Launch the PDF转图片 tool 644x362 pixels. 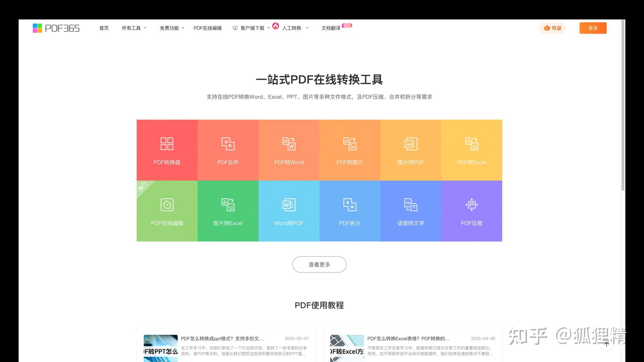pyautogui.click(x=350, y=150)
